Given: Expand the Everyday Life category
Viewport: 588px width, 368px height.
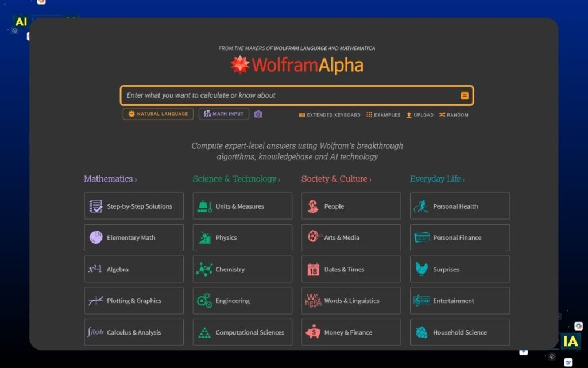Looking at the screenshot, I should click(x=437, y=179).
